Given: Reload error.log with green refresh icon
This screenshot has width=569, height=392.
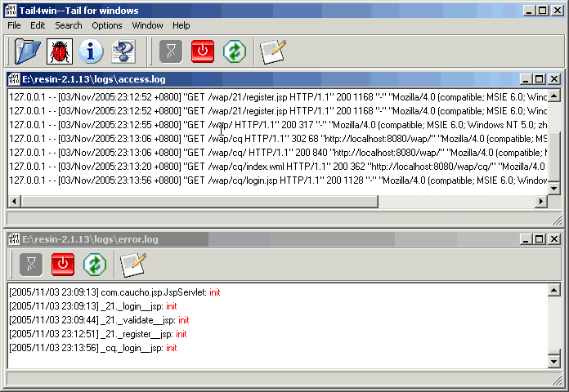Looking at the screenshot, I should (95, 265).
